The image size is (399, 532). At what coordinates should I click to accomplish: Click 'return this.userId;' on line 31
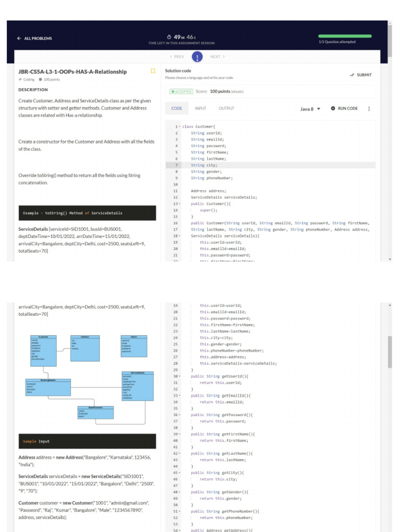(220, 383)
